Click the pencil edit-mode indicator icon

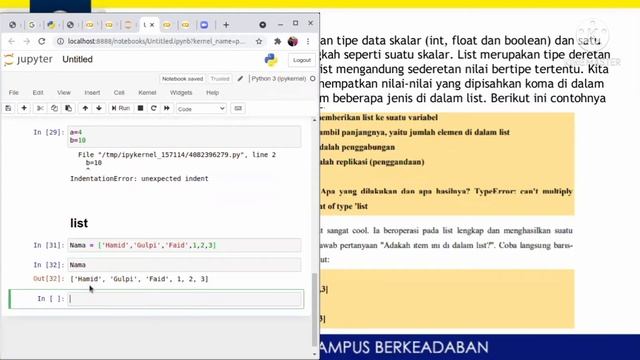click(240, 78)
